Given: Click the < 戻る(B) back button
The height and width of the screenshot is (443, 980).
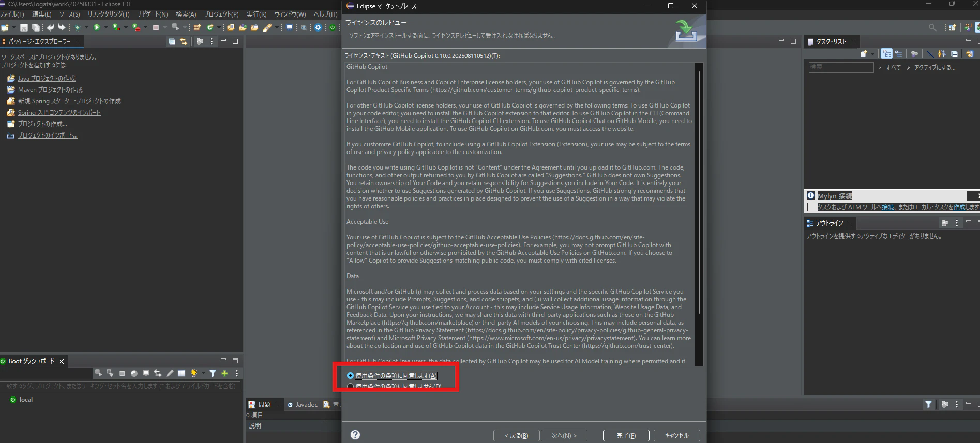Looking at the screenshot, I should pos(517,436).
